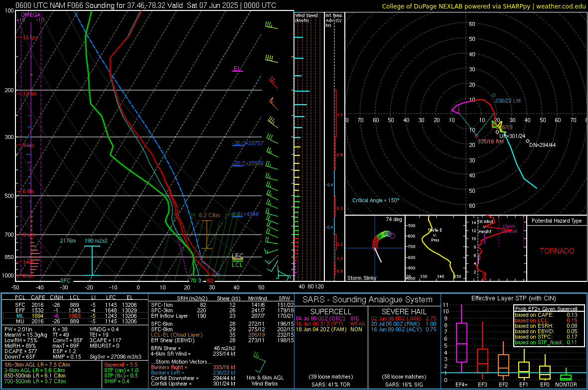This screenshot has height=390, width=588.
Task: Click the Storm Slinky panel label
Action: (x=362, y=278)
